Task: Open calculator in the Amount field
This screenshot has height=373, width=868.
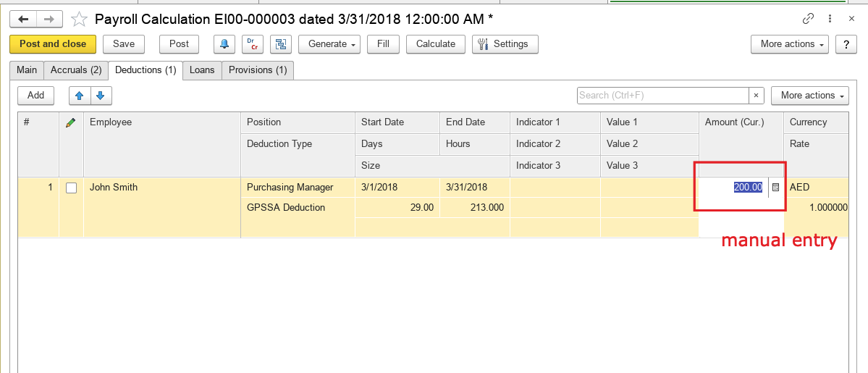Action: point(775,188)
